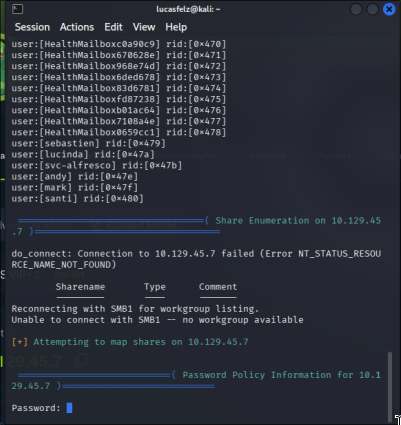Open the Edit menu

coord(113,27)
